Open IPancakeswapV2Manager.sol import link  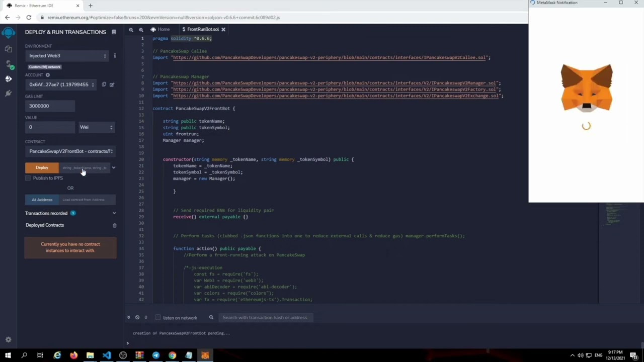pos(335,83)
